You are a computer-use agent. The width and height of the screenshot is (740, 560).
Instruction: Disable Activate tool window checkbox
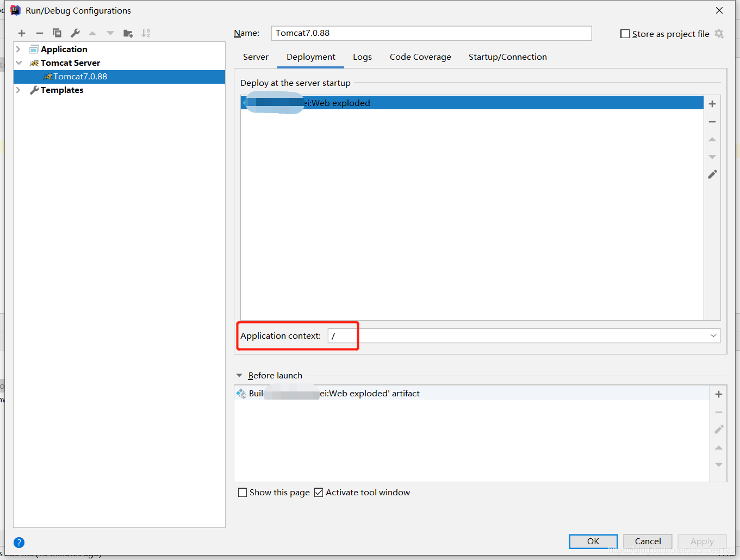(x=319, y=493)
